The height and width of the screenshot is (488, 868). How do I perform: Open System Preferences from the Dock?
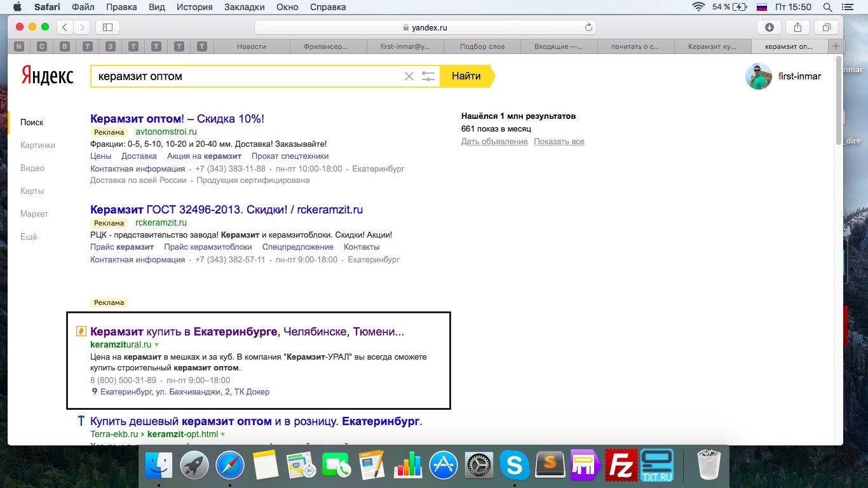click(x=478, y=466)
